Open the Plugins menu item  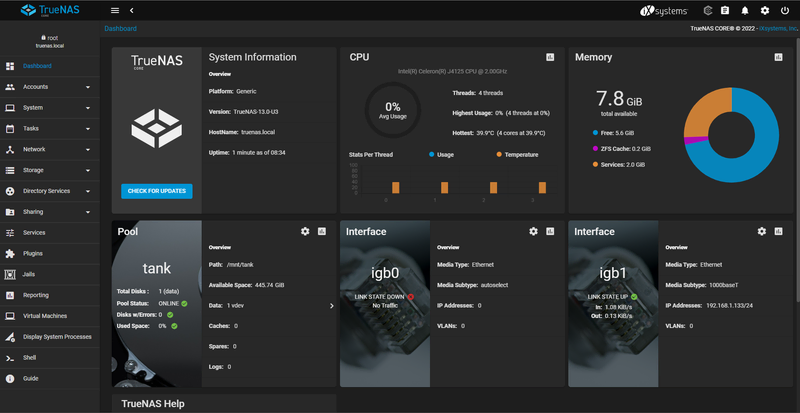click(50, 254)
